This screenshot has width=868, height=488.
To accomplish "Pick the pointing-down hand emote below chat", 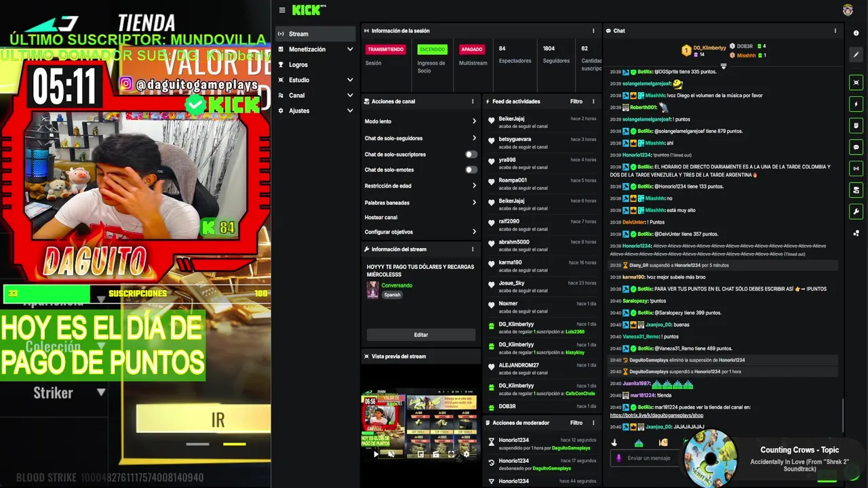I will [614, 443].
